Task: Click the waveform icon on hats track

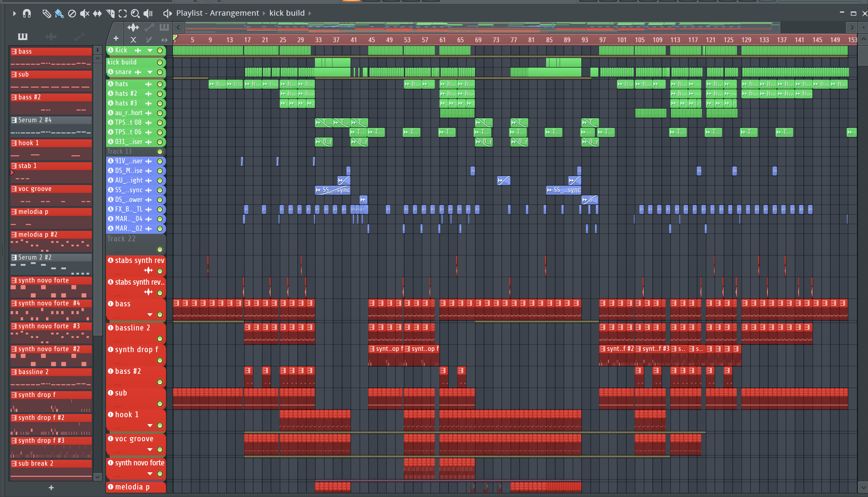Action: tap(148, 84)
